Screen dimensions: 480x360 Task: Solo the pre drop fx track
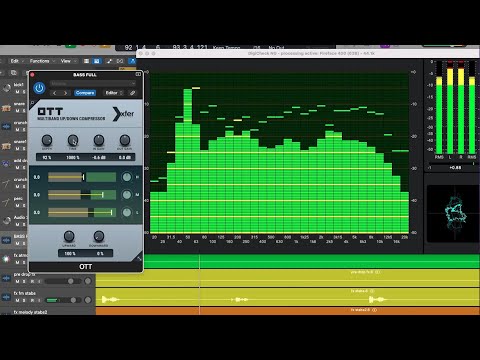25,282
